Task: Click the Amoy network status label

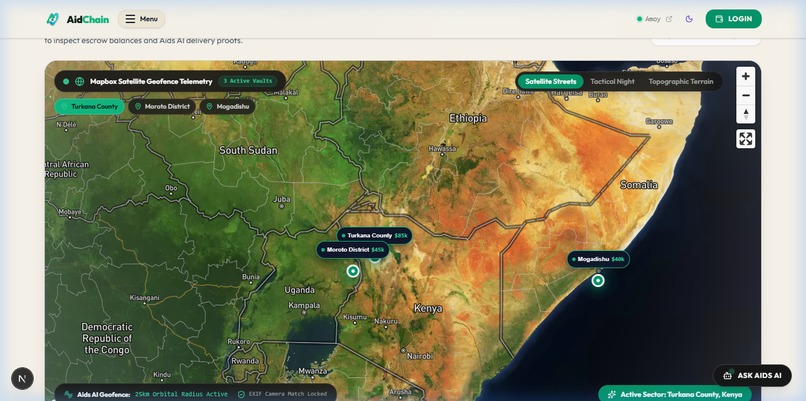Action: point(652,19)
